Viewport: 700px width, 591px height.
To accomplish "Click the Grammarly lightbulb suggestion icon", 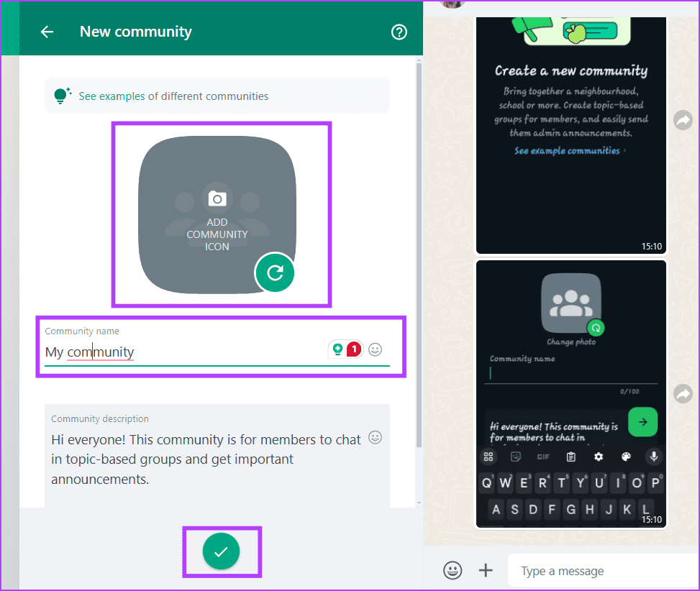I will coord(337,348).
